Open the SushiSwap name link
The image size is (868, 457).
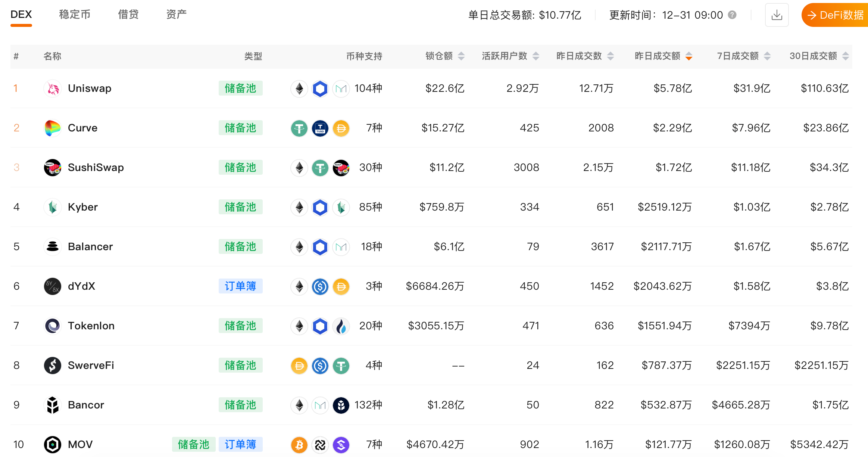[96, 168]
